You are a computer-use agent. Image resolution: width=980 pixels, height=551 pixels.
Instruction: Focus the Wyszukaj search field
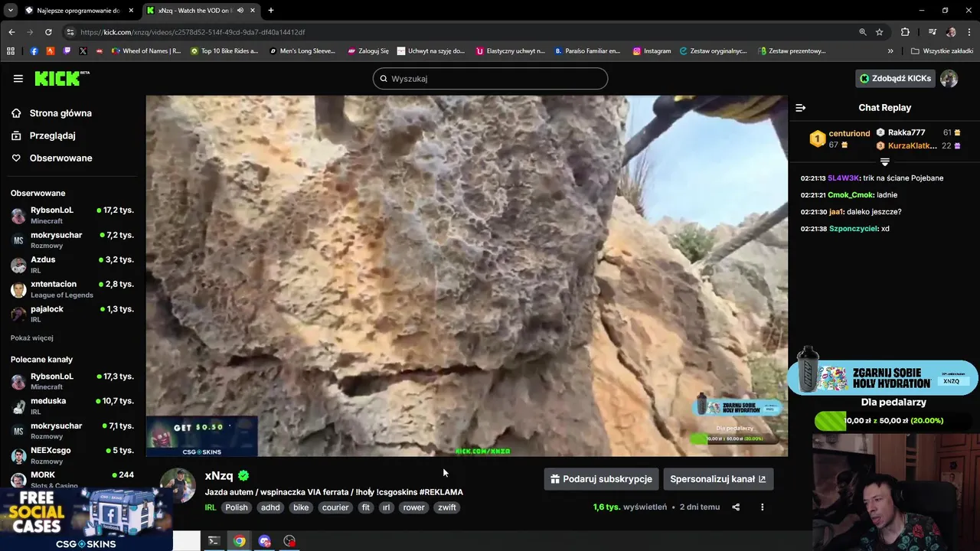(490, 78)
